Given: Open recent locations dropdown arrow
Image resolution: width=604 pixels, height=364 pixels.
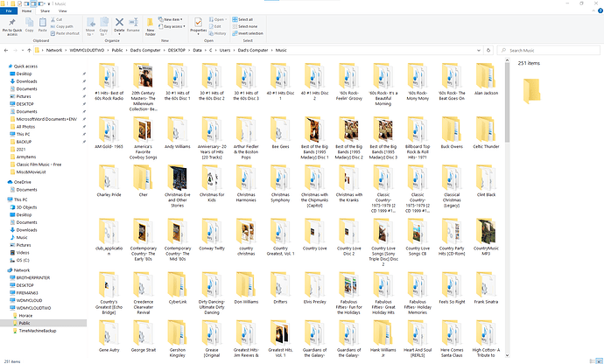Looking at the screenshot, I should coord(23,51).
